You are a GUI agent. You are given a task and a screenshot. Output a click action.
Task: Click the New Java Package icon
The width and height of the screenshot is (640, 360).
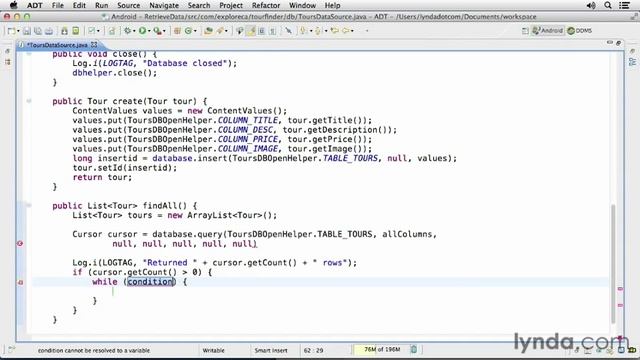coord(177,31)
